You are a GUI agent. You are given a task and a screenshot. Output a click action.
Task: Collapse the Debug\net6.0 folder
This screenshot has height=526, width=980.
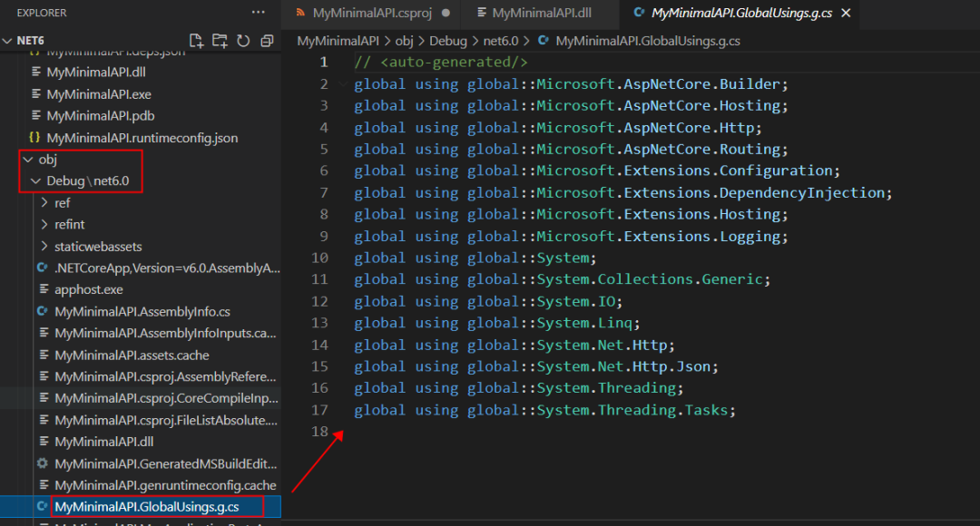tap(35, 180)
